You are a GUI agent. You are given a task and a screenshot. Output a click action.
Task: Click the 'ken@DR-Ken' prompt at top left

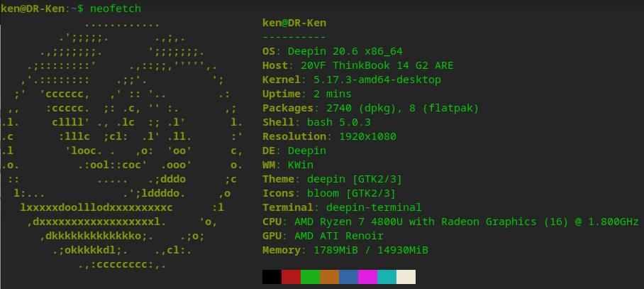click(x=33, y=9)
